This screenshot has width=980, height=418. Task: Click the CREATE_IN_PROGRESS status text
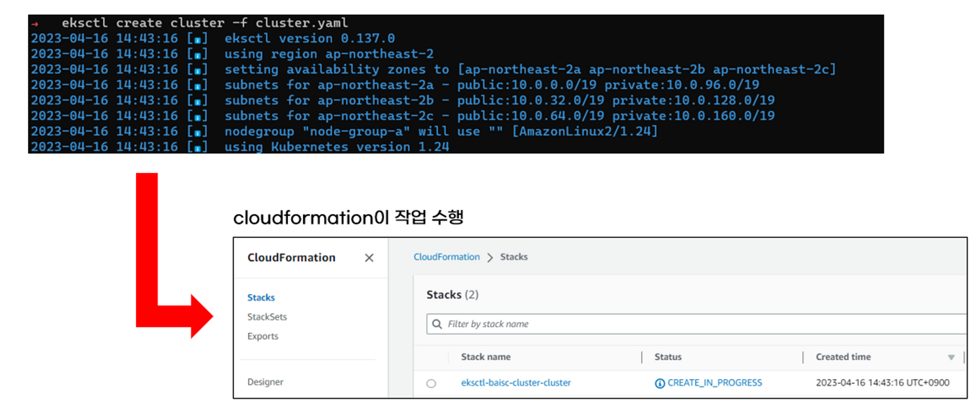tap(714, 383)
